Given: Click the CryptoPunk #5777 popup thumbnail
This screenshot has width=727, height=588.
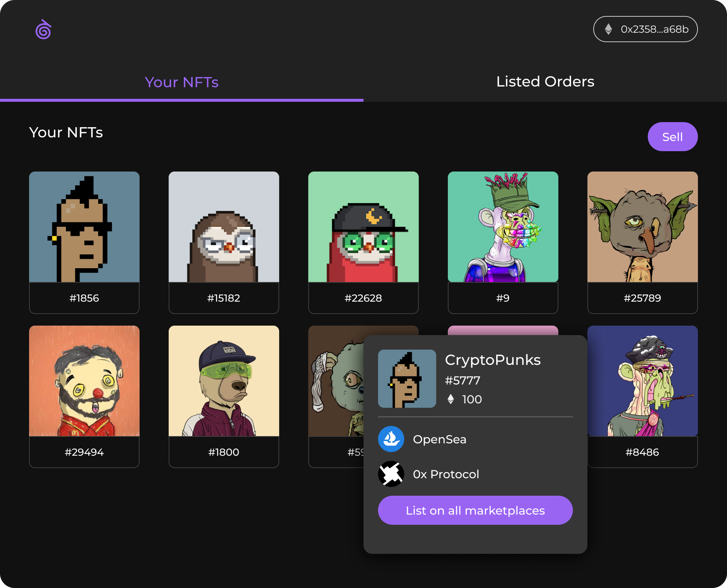Looking at the screenshot, I should [407, 379].
